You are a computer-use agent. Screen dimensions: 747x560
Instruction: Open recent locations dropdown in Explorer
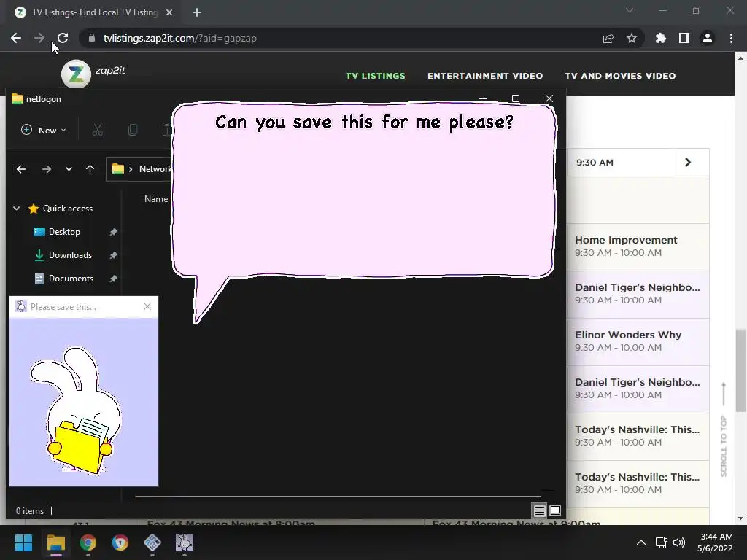[69, 169]
